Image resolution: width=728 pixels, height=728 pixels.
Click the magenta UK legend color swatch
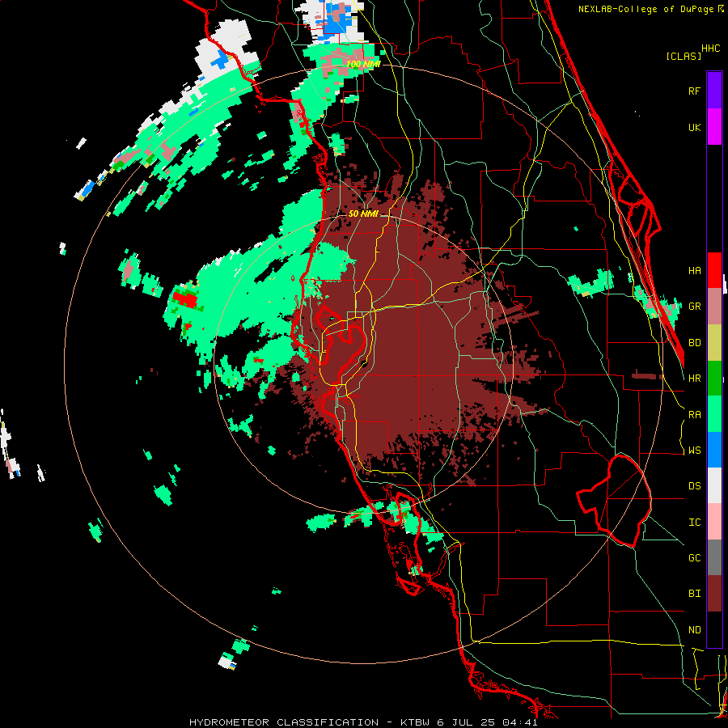[714, 127]
